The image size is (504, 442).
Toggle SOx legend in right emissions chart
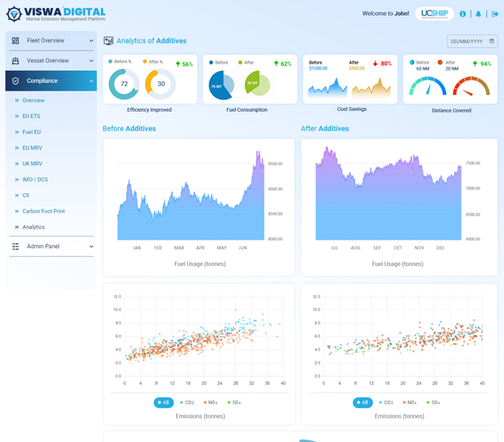[x=433, y=402]
